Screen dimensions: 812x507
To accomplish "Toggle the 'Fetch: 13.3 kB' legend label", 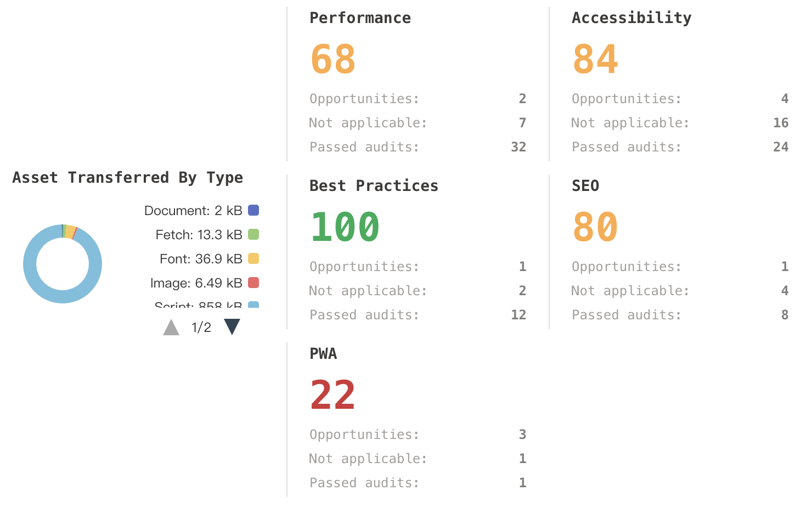I will [x=199, y=235].
